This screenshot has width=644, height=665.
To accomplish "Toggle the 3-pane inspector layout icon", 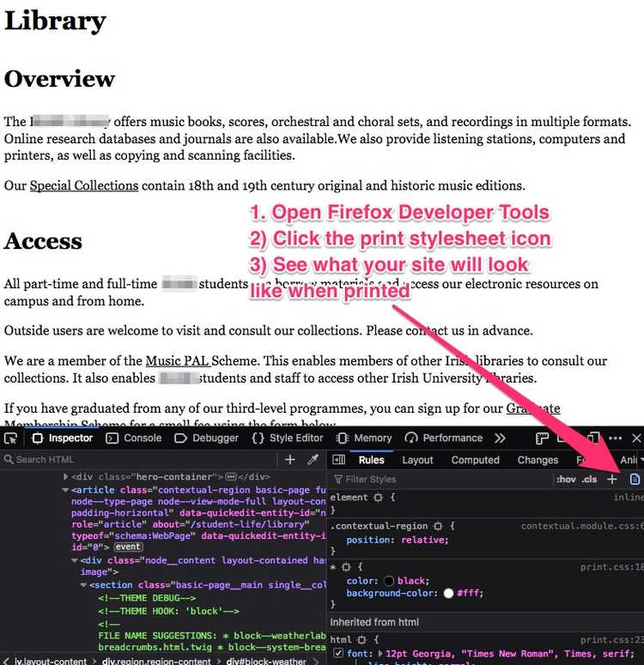I will tap(339, 460).
